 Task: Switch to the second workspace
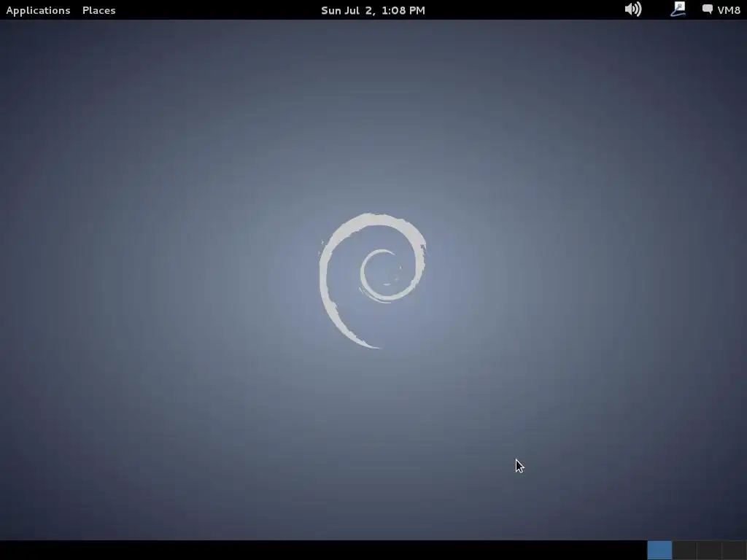684,550
